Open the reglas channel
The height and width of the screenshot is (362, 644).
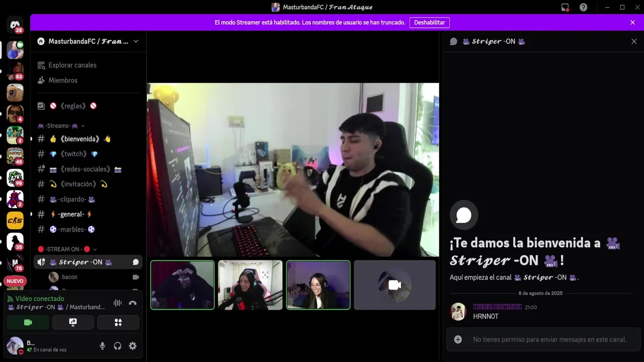coord(88,106)
